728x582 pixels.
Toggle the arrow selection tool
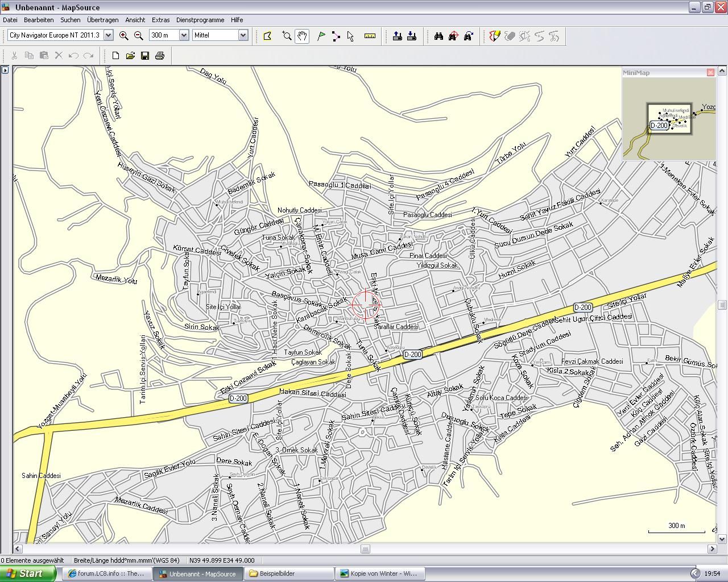click(x=350, y=36)
